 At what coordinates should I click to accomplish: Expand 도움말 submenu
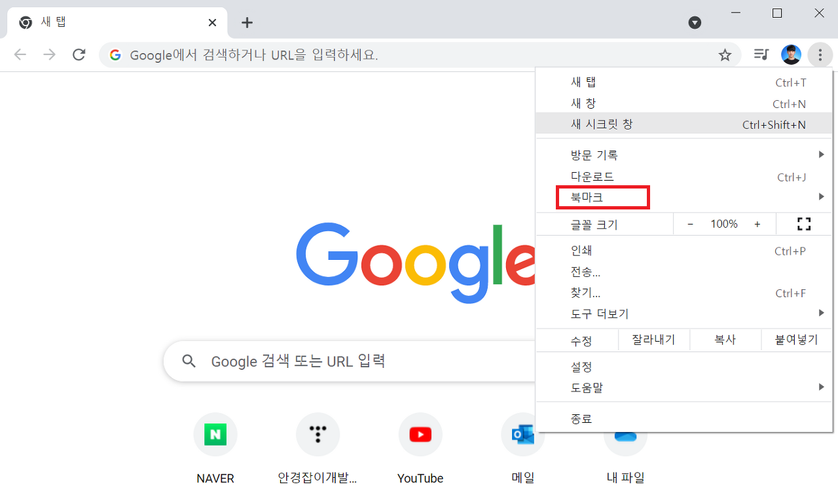coord(684,388)
